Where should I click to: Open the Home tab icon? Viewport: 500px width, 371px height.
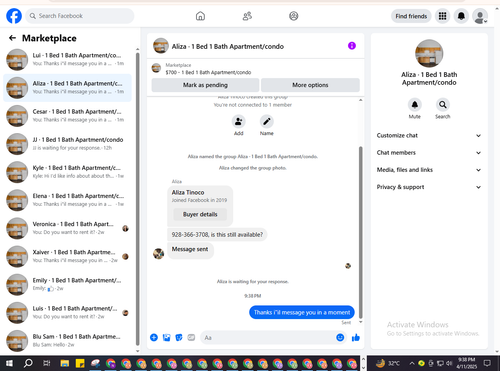click(200, 16)
